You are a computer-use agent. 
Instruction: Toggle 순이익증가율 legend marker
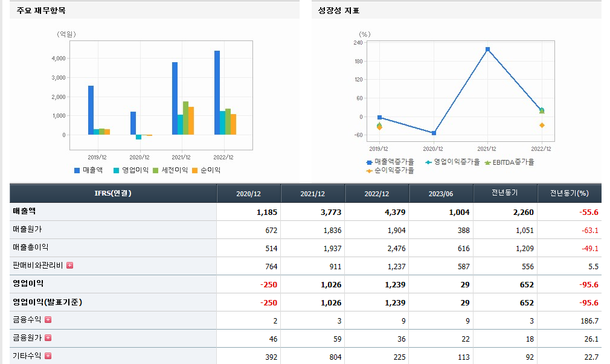369,171
